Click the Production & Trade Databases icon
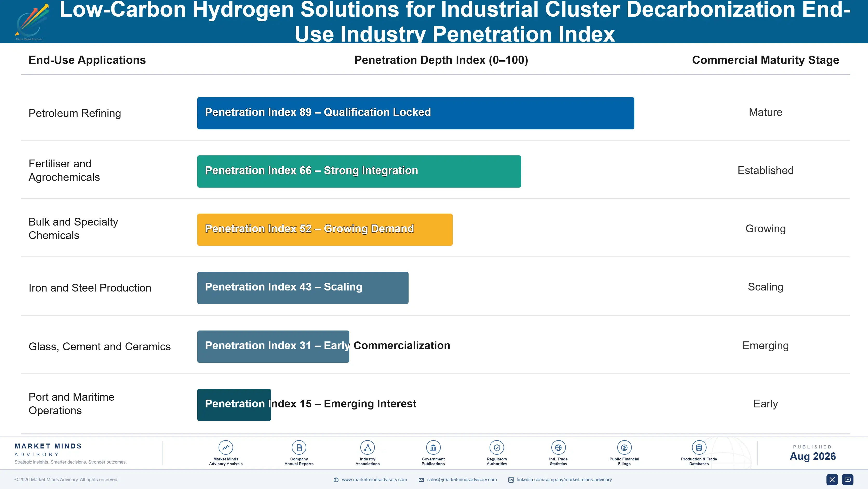Image resolution: width=868 pixels, height=489 pixels. (x=699, y=447)
